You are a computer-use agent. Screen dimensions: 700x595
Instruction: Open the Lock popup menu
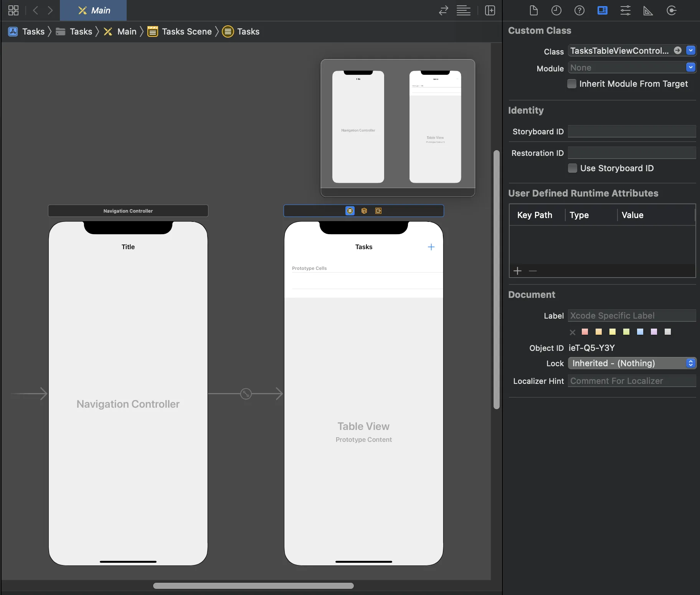point(632,363)
